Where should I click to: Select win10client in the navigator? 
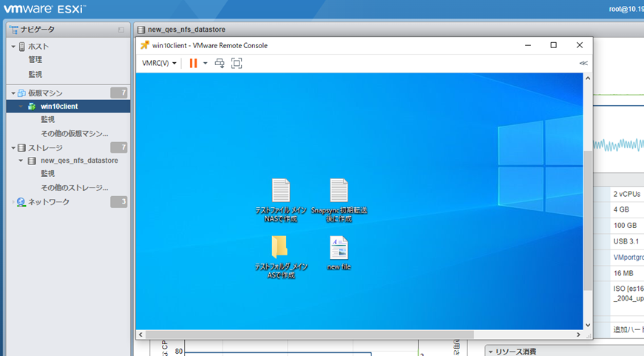(59, 107)
